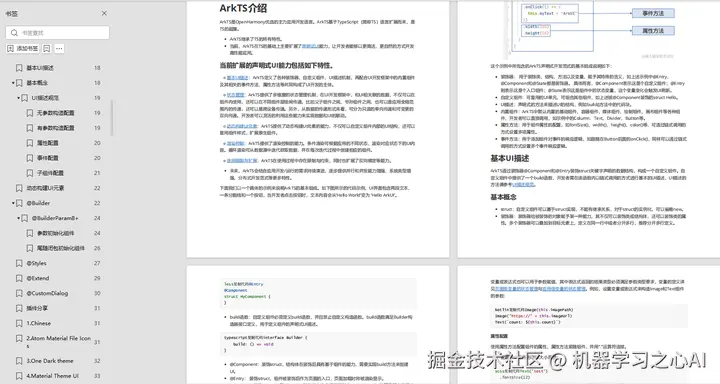
Task: Click the search magnifier icon in bookmark panel
Action: 14,33
